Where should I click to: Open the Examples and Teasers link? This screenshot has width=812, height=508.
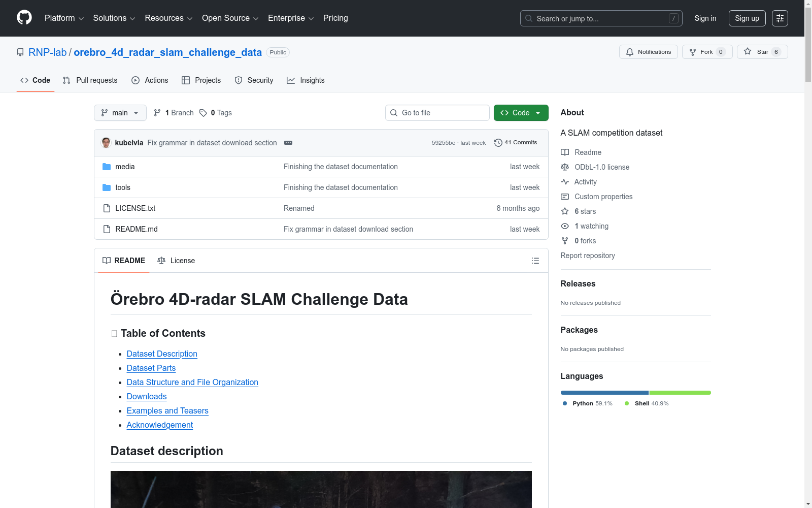click(167, 410)
